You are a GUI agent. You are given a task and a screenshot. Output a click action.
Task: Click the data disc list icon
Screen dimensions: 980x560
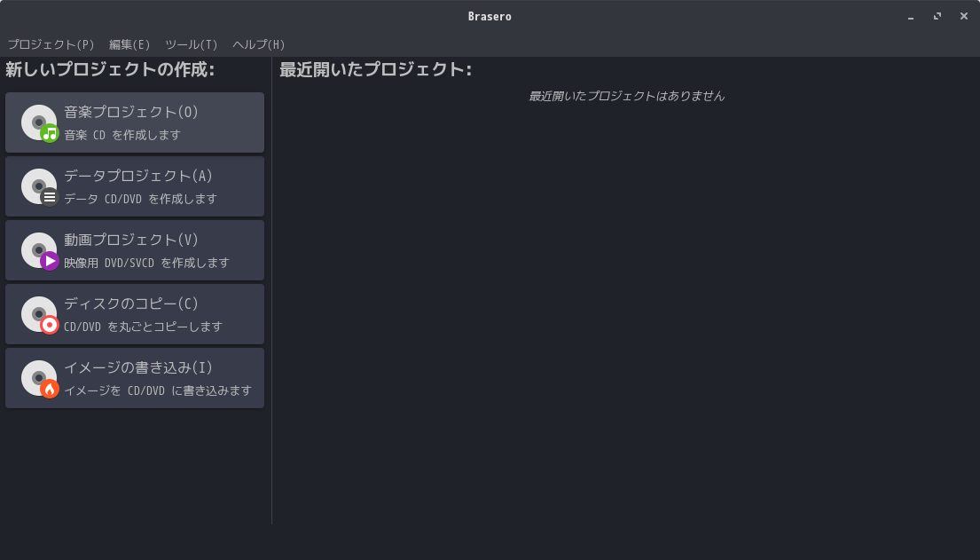(40, 187)
